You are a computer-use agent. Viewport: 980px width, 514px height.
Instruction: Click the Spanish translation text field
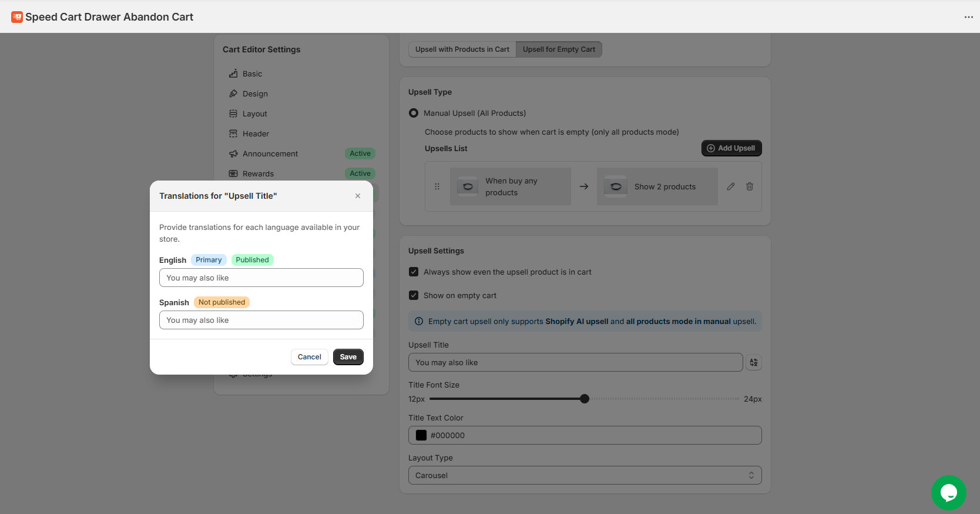coord(261,320)
